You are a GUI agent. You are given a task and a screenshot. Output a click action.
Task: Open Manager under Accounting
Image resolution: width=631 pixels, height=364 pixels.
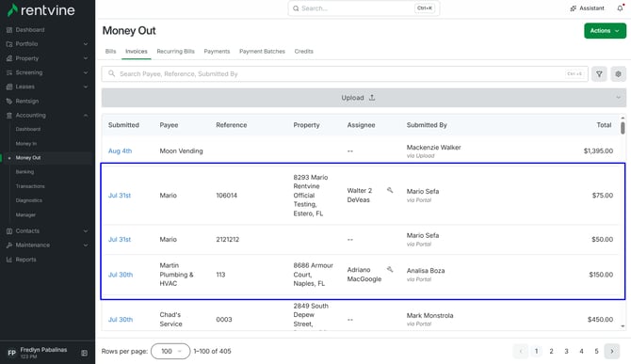pyautogui.click(x=25, y=215)
